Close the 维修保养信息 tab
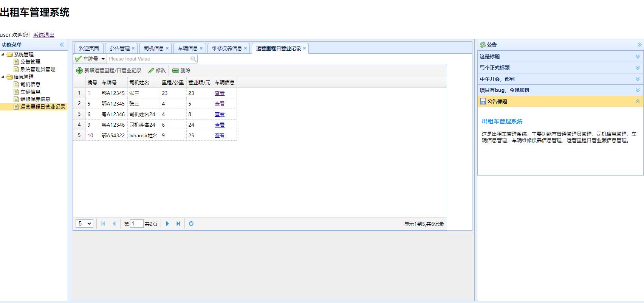The width and height of the screenshot is (644, 303). tap(245, 48)
